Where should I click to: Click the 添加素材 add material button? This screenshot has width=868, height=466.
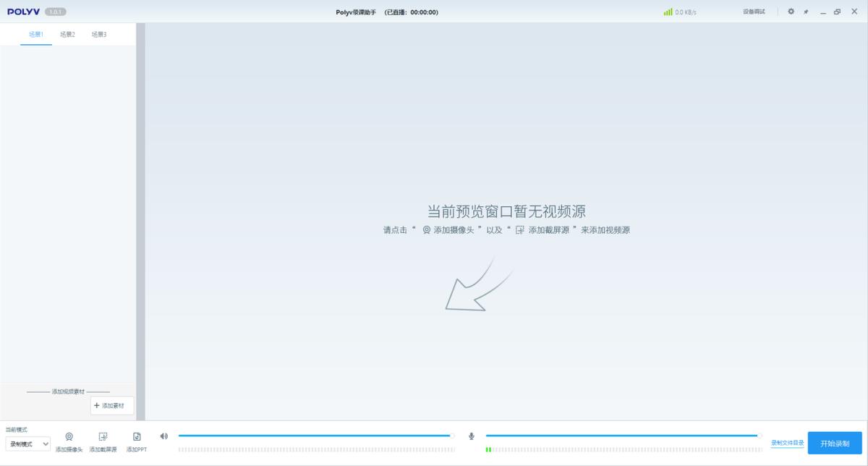tap(112, 405)
